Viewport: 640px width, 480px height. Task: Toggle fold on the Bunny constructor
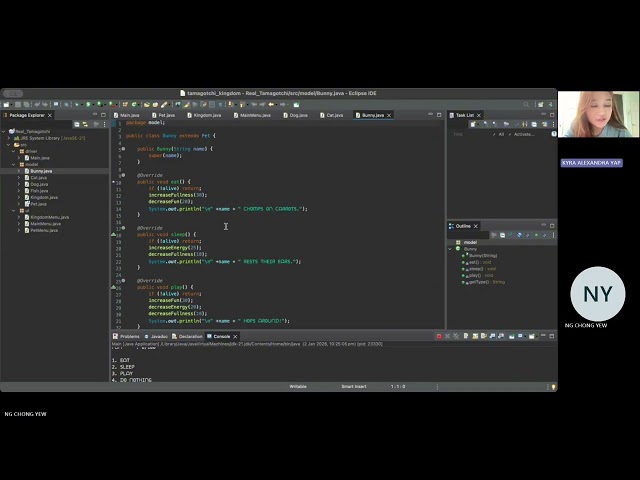[x=122, y=148]
